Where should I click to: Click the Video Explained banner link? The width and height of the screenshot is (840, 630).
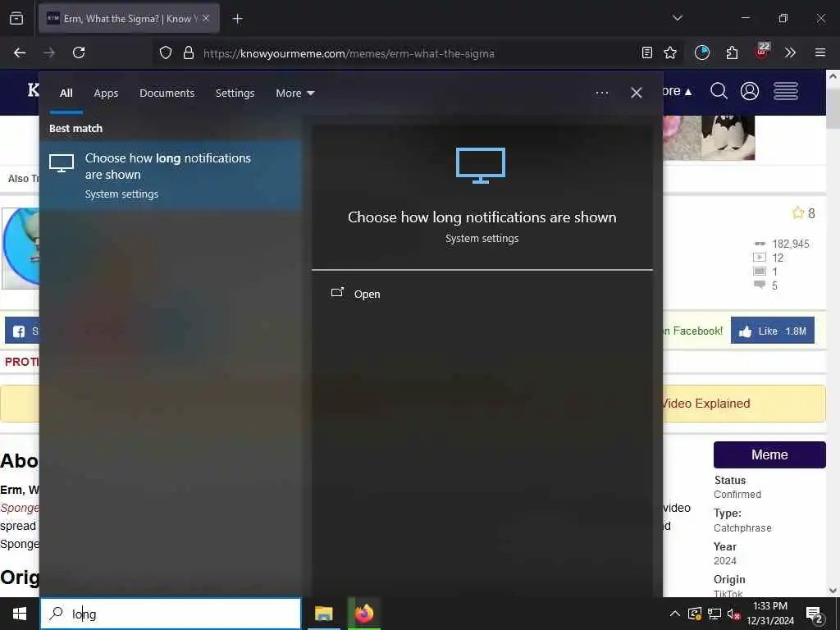[x=705, y=404]
